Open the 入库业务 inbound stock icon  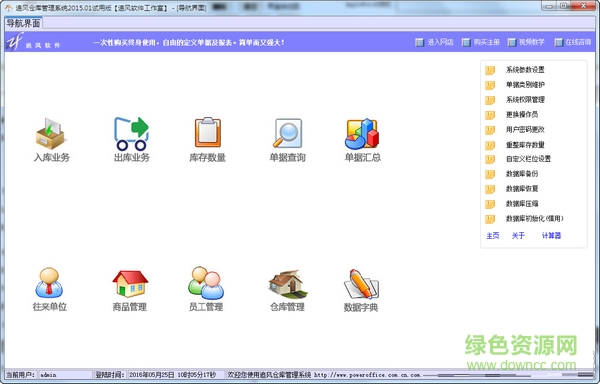pyautogui.click(x=50, y=133)
